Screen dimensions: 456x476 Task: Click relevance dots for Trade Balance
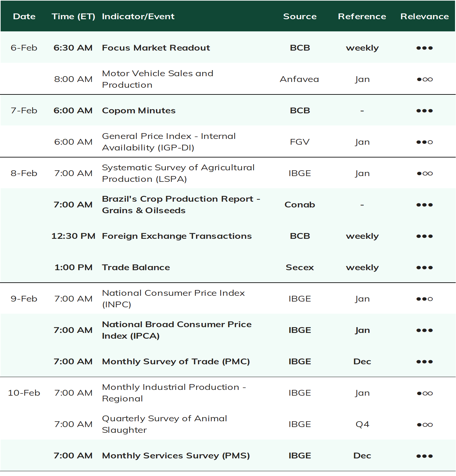pyautogui.click(x=425, y=268)
